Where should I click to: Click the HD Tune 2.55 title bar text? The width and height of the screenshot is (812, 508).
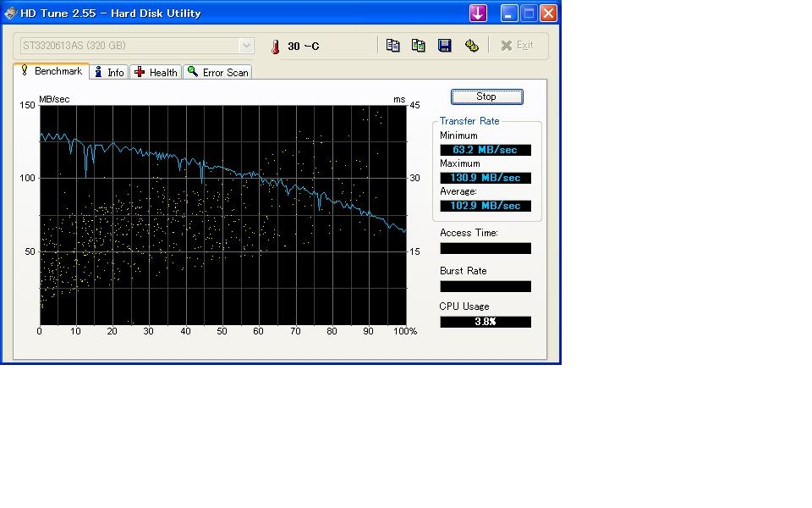110,13
